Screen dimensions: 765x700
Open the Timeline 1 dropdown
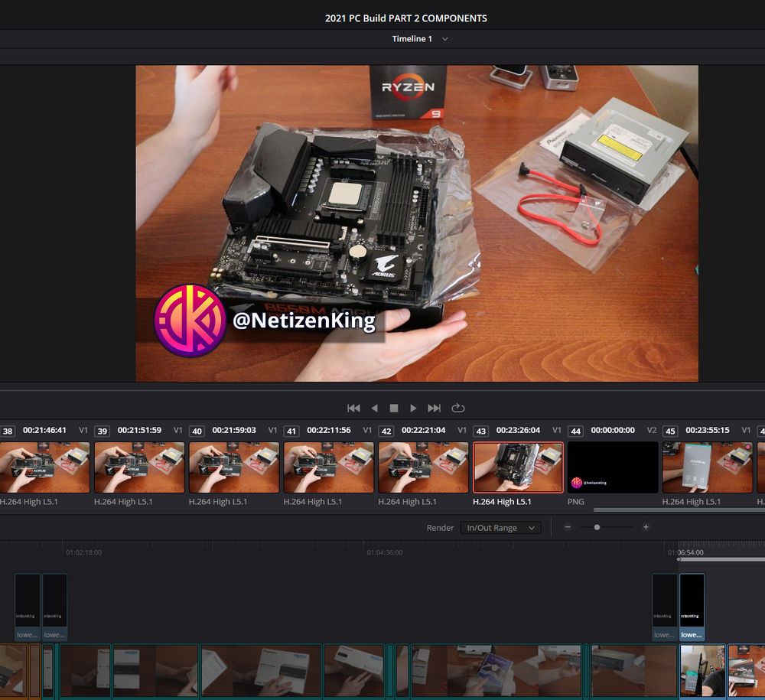(419, 38)
